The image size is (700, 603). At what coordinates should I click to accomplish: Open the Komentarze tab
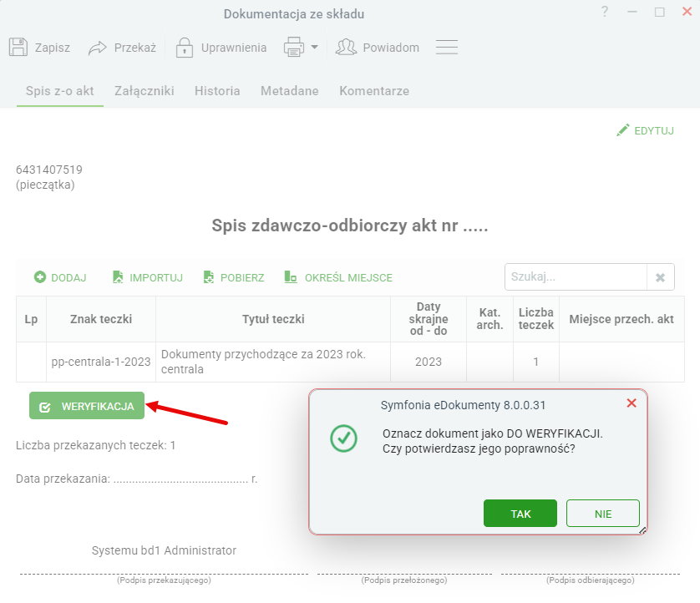click(374, 91)
